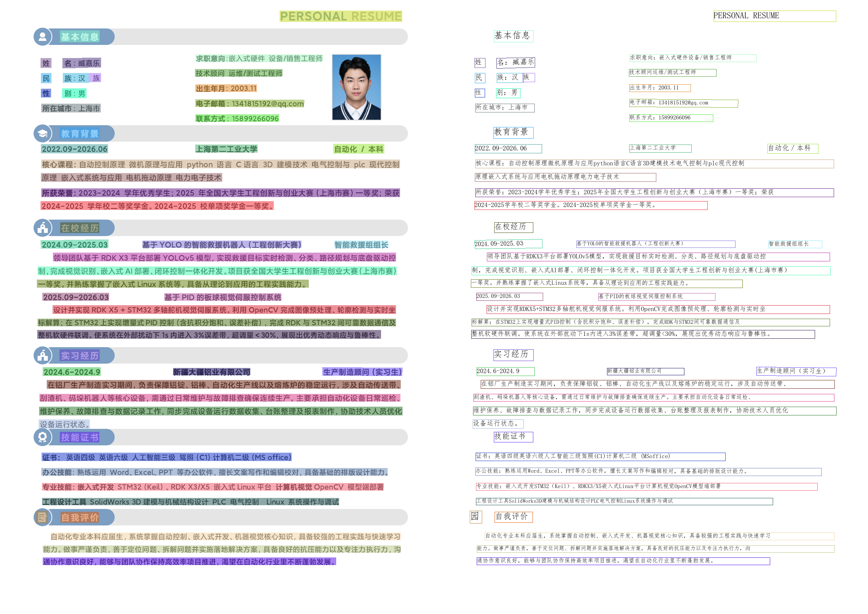This screenshot has height=614, width=868.
Task: Click the 2022.09-2026.06 date highlight
Action: [x=74, y=149]
